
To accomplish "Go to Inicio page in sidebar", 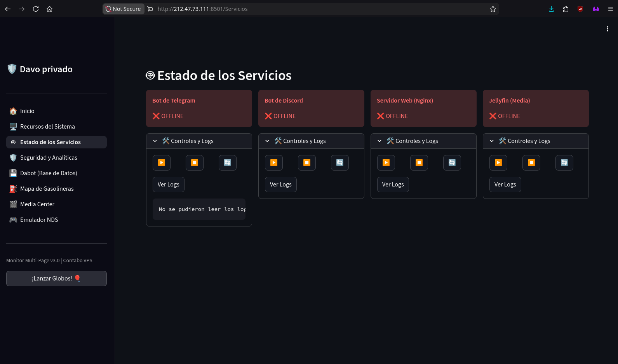I will [x=56, y=111].
